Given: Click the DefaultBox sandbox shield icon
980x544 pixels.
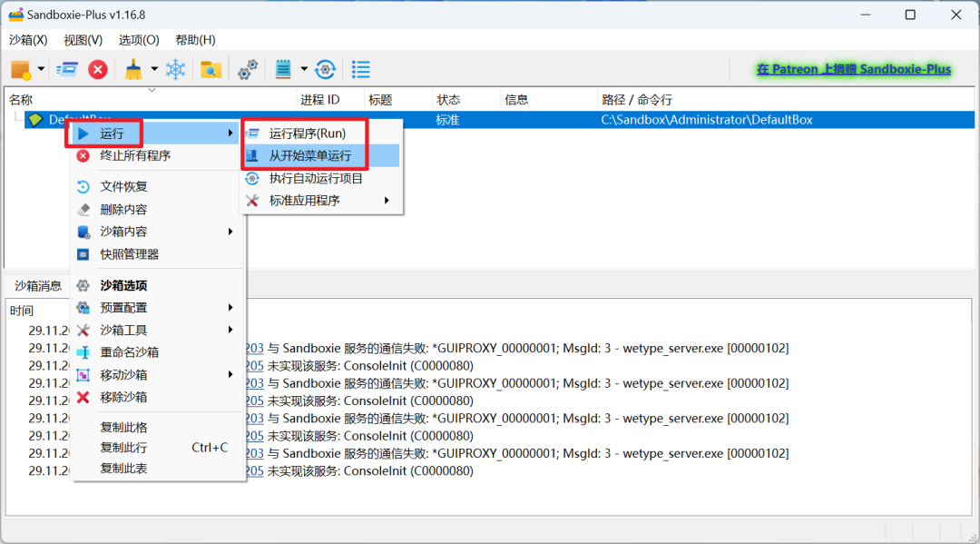Looking at the screenshot, I should (x=35, y=120).
